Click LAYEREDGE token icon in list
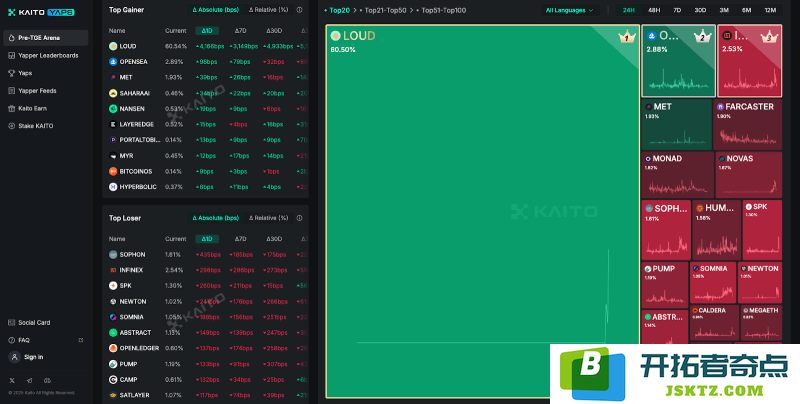 click(x=113, y=124)
